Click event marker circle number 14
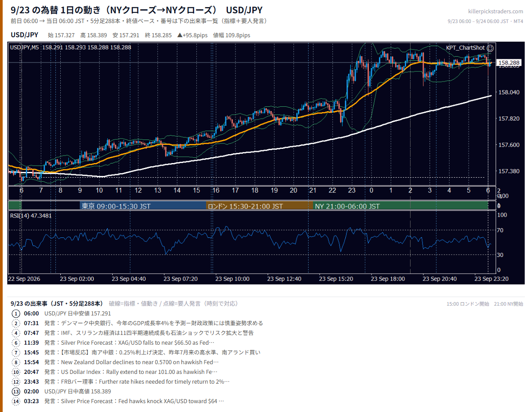 16,401
